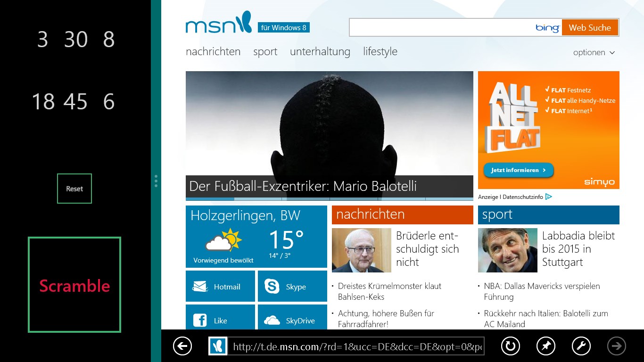The image size is (644, 362).
Task: Click the Scramble button
Action: pyautogui.click(x=74, y=285)
